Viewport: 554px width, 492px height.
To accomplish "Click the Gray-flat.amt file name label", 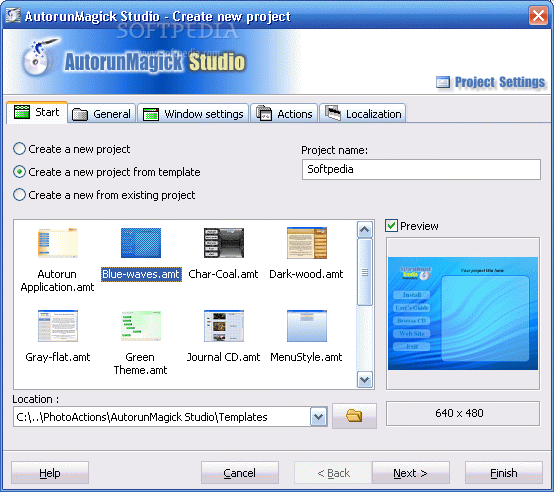I will [x=58, y=357].
